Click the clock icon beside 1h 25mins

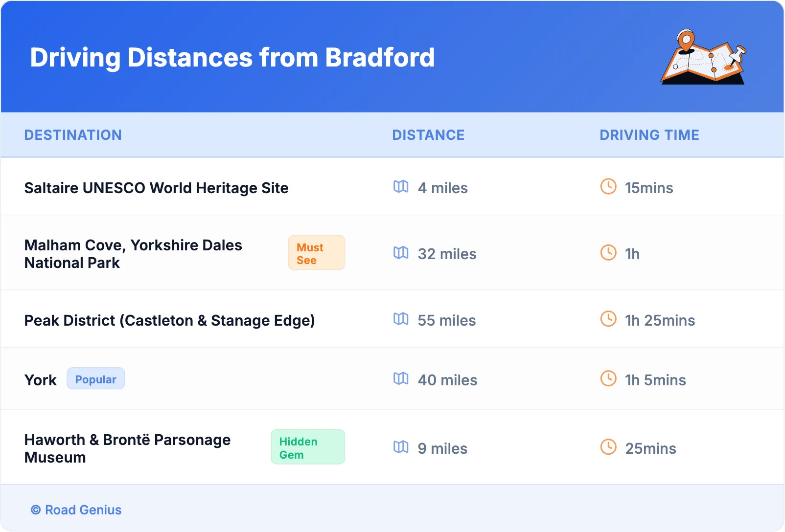tap(608, 319)
